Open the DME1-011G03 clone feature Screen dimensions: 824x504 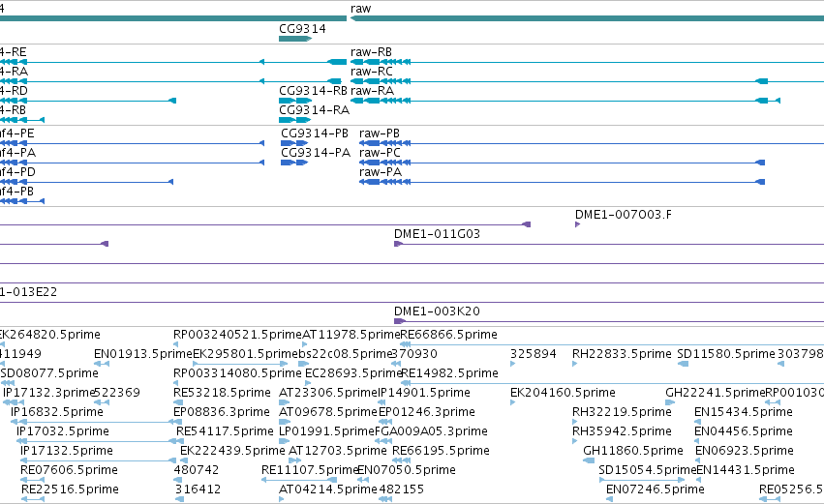pyautogui.click(x=437, y=234)
